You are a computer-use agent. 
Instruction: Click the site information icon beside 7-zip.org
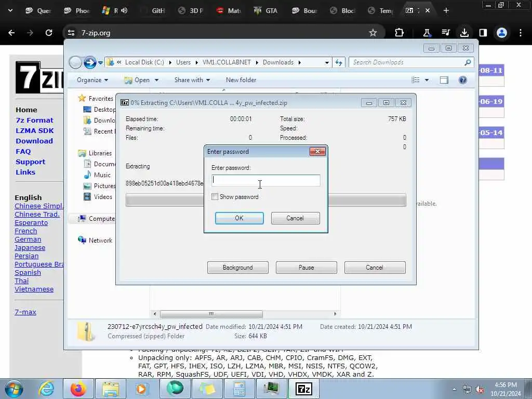coord(71,33)
